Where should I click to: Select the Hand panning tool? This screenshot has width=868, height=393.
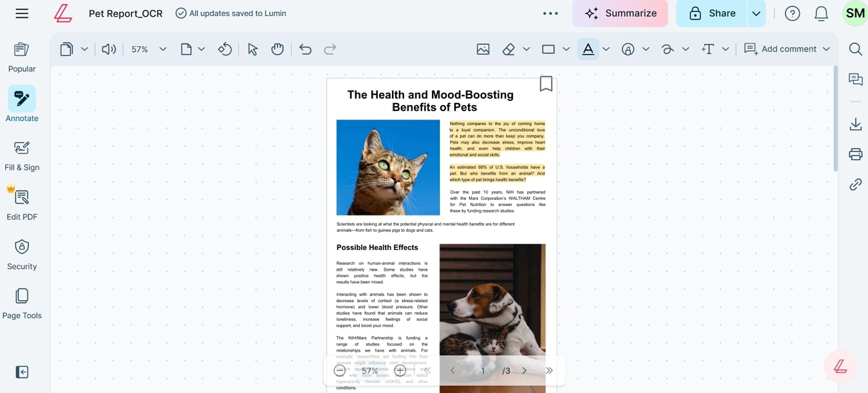(x=277, y=48)
